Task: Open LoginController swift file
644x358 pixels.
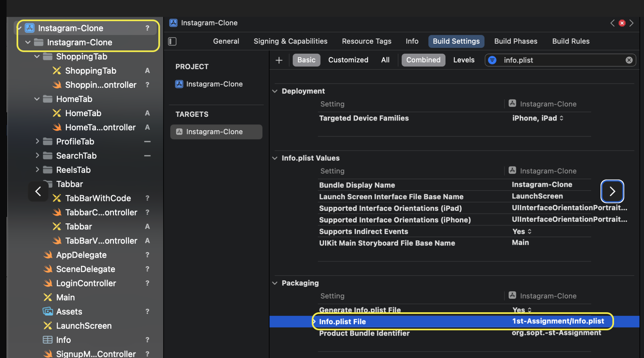Action: (x=86, y=283)
